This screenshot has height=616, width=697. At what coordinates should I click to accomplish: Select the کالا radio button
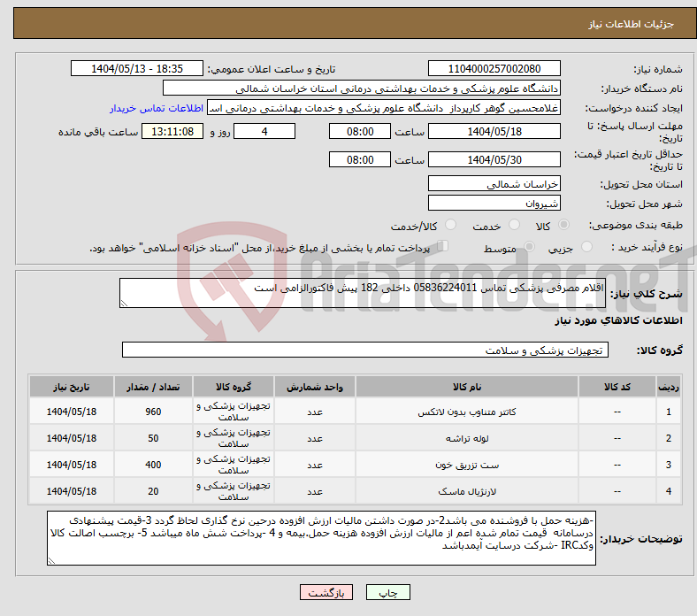[563, 225]
